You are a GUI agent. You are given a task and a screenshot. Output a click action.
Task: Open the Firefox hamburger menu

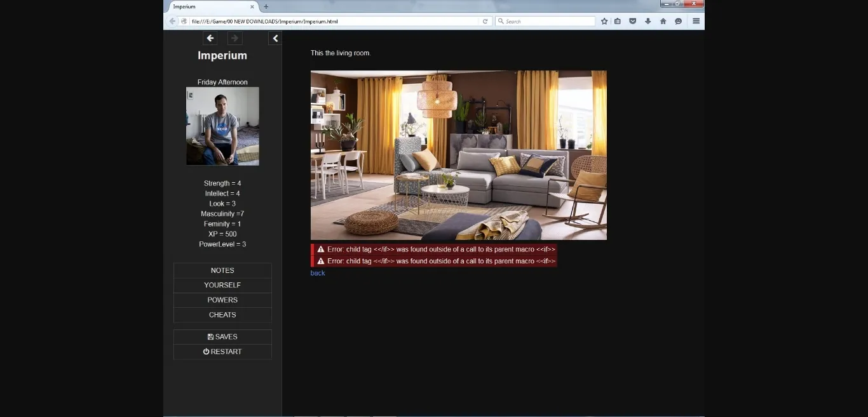click(696, 21)
